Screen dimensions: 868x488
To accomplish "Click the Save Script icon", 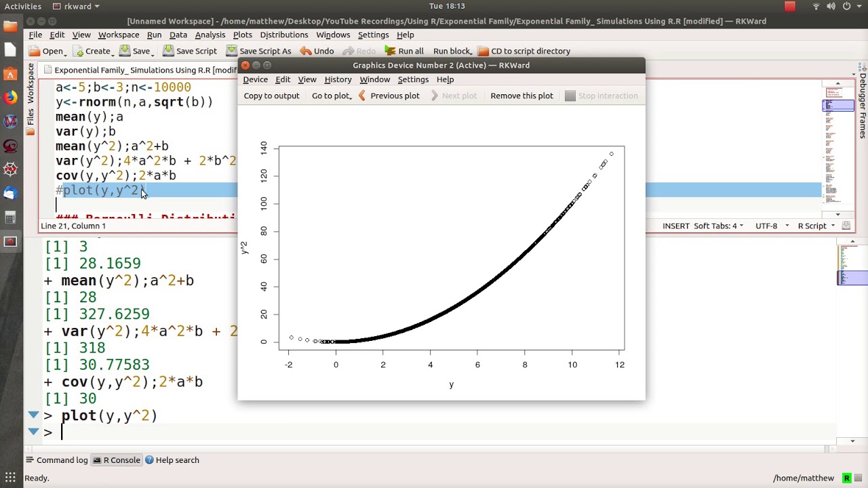I will 168,51.
